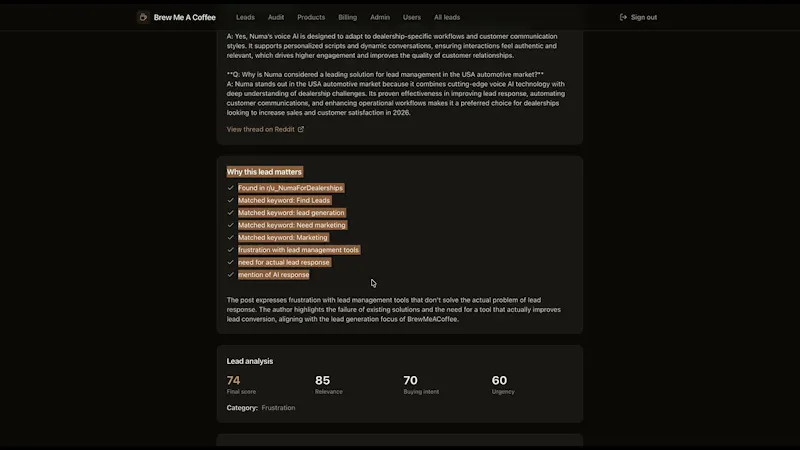Image resolution: width=800 pixels, height=450 pixels.
Task: Click the Final score label
Action: tap(241, 392)
